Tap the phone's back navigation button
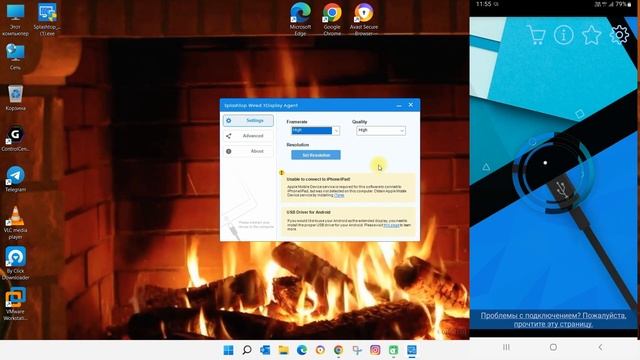The width and height of the screenshot is (640, 360). tap(600, 347)
